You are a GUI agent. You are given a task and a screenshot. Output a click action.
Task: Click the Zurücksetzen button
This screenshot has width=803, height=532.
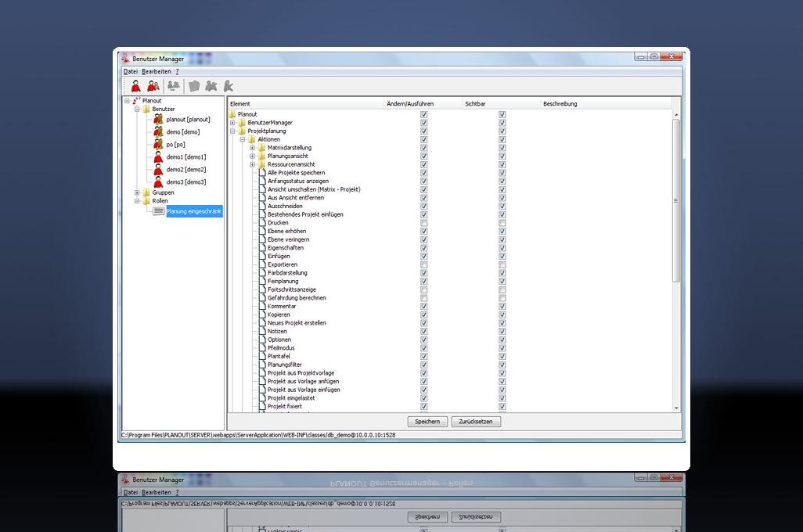click(x=475, y=422)
